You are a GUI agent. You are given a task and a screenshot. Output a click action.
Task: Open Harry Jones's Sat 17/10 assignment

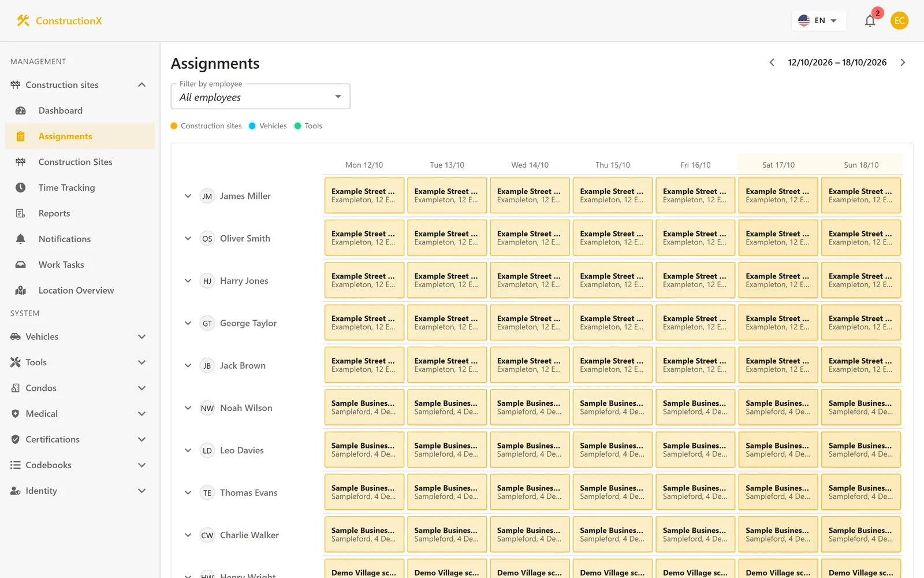click(778, 280)
